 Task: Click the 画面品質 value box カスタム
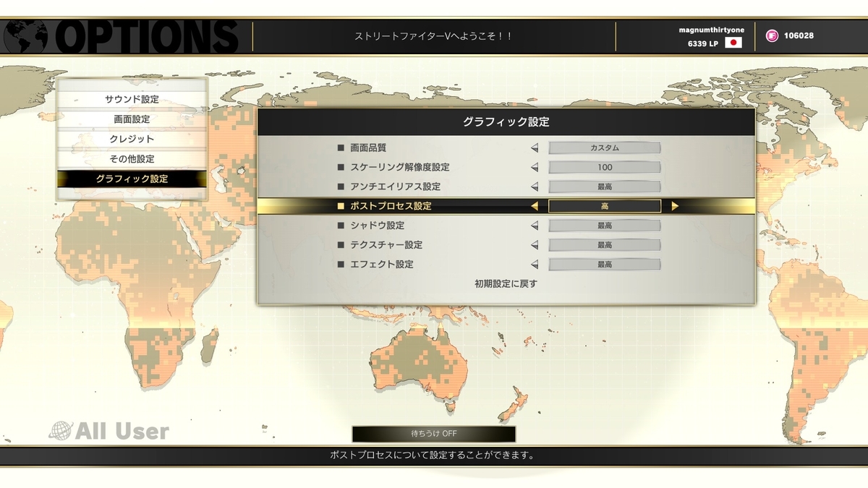(x=605, y=147)
